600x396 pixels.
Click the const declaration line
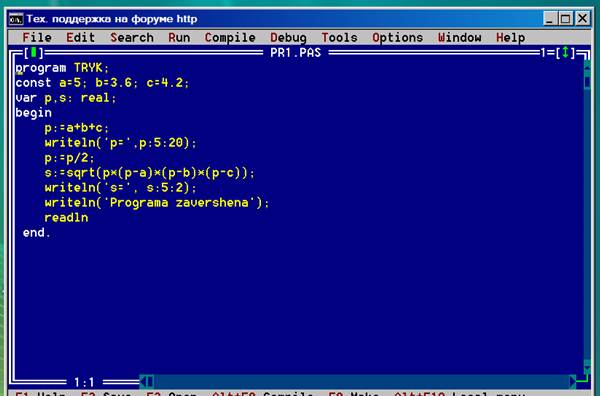coord(102,83)
